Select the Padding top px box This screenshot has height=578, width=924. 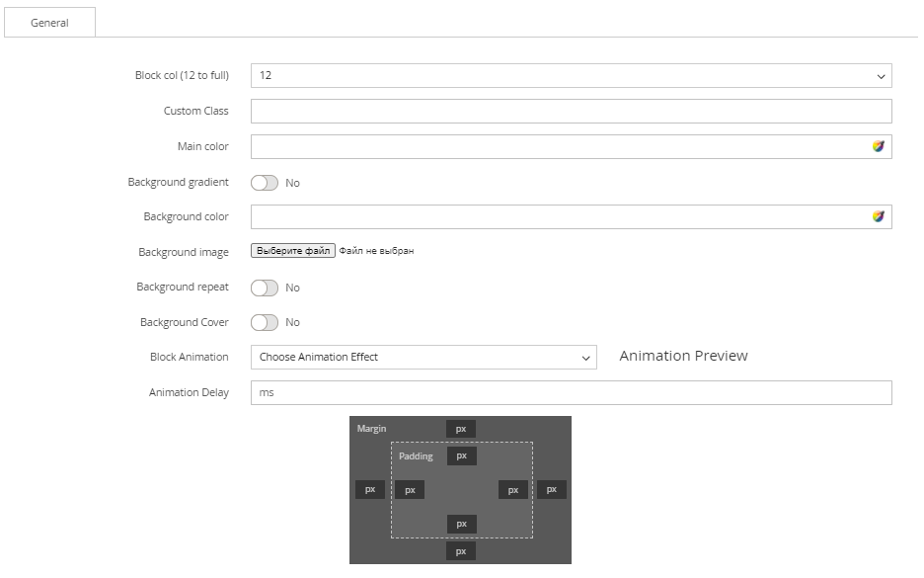461,455
